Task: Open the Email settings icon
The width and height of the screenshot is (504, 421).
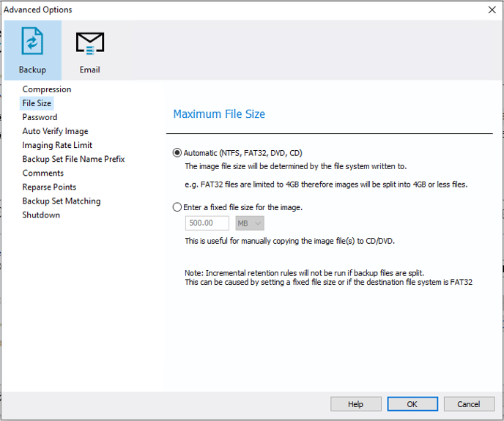Action: (x=90, y=51)
